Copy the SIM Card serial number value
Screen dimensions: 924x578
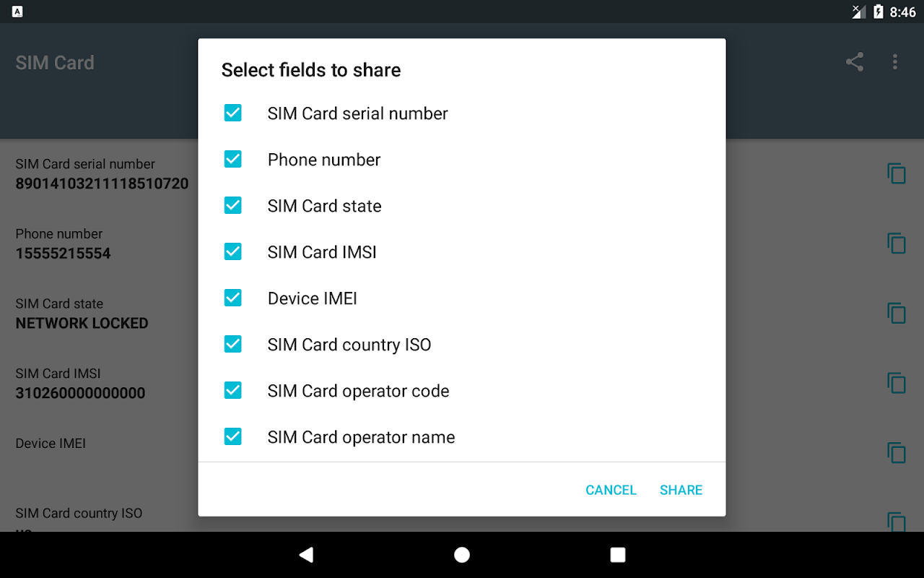pos(896,173)
